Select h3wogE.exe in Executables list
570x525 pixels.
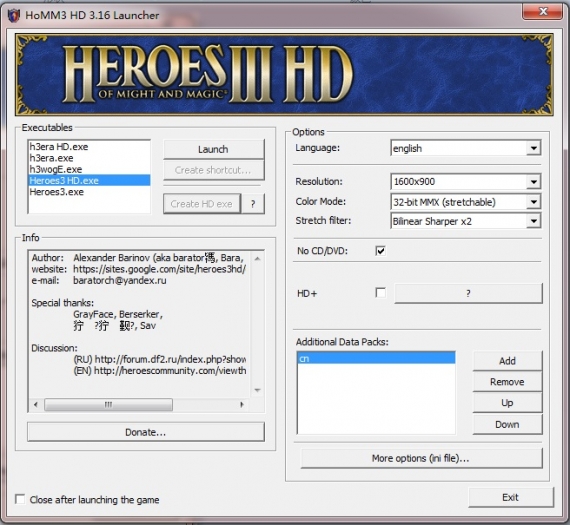pos(89,169)
